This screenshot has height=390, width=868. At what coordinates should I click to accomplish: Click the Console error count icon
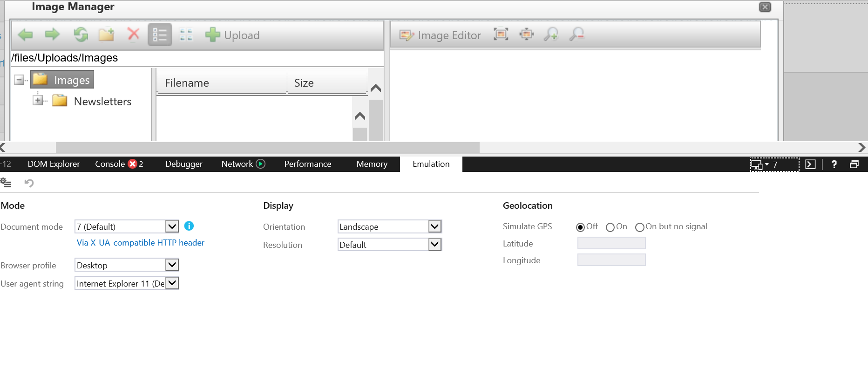[x=133, y=164]
